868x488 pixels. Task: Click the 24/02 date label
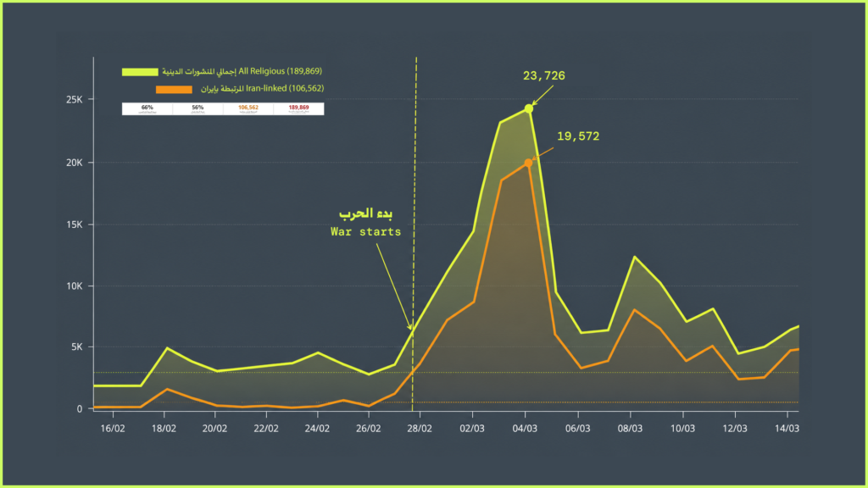[317, 429]
